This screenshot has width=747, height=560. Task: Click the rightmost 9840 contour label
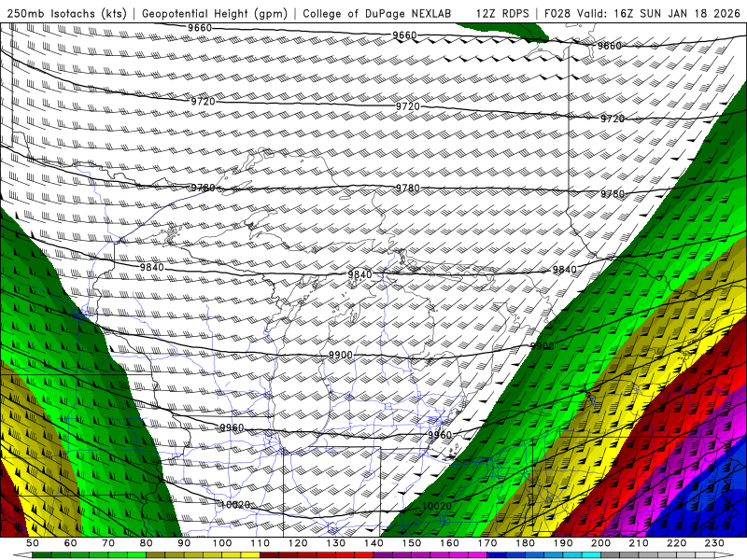tap(565, 270)
